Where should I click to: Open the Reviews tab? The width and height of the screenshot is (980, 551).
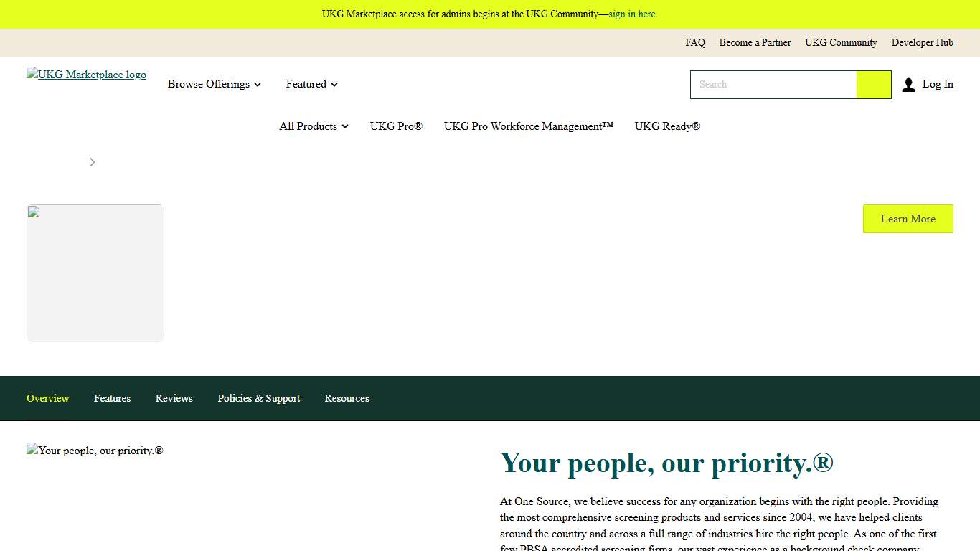[174, 398]
